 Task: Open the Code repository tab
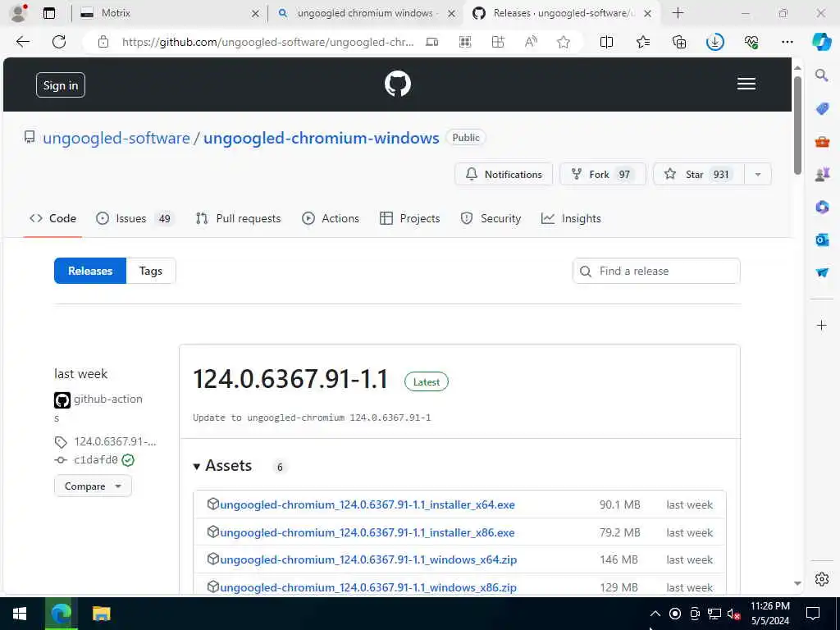(52, 218)
